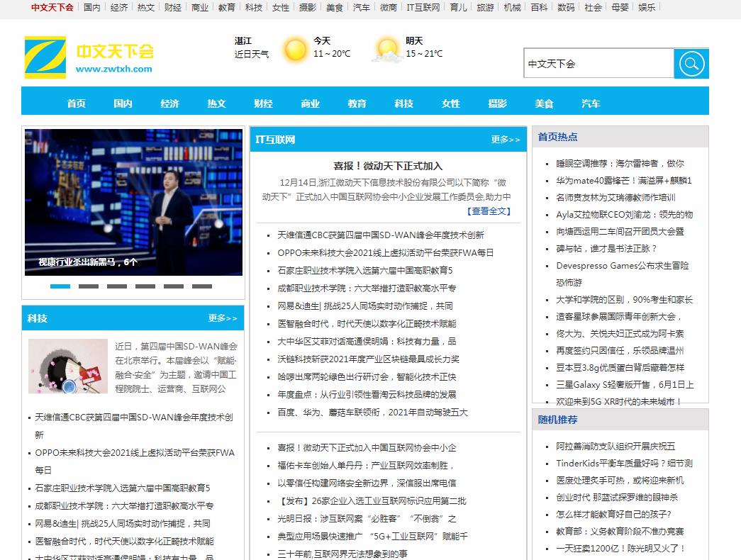Screen dimensions: 741x560
Task: Open 商业 in the blue navigation bar
Action: [310, 103]
